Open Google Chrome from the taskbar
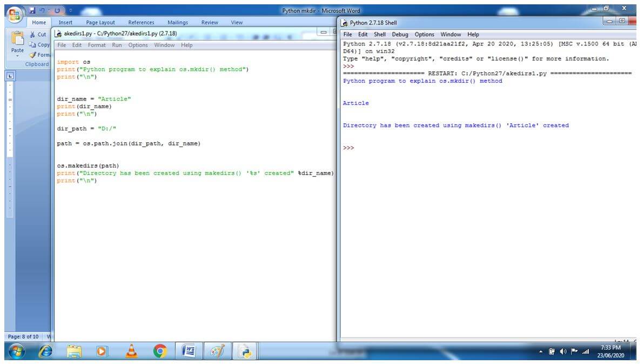This screenshot has width=644, height=364. (160, 352)
